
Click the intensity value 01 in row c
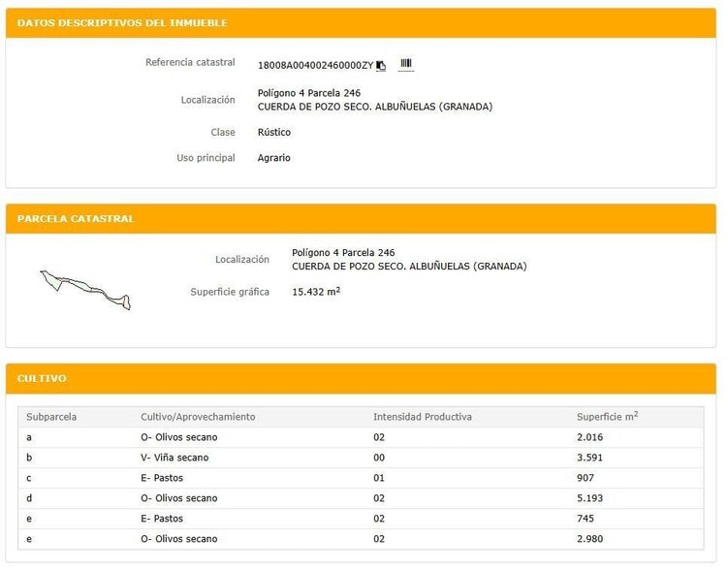point(379,478)
